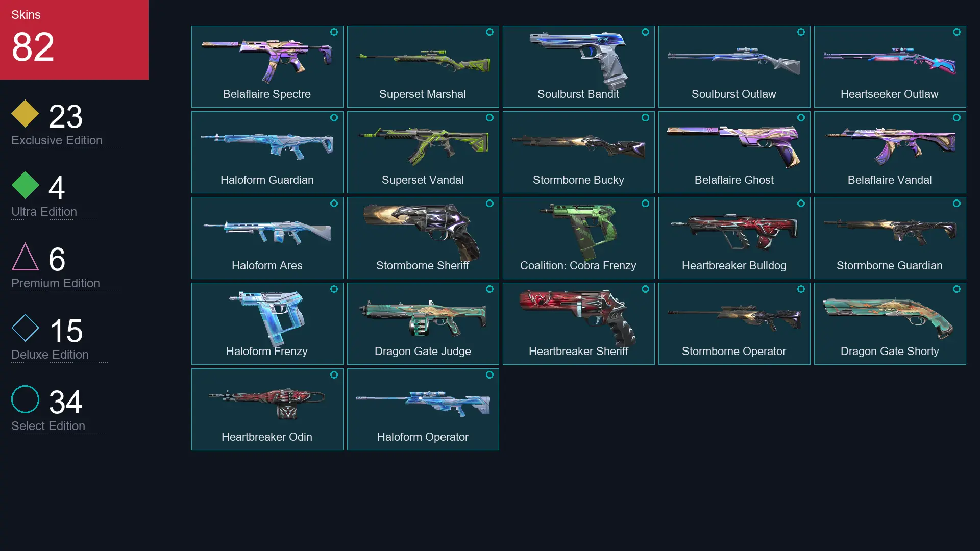Image resolution: width=980 pixels, height=551 pixels.
Task: Pick the Heartbreaker Bulldog skin card
Action: pyautogui.click(x=734, y=238)
